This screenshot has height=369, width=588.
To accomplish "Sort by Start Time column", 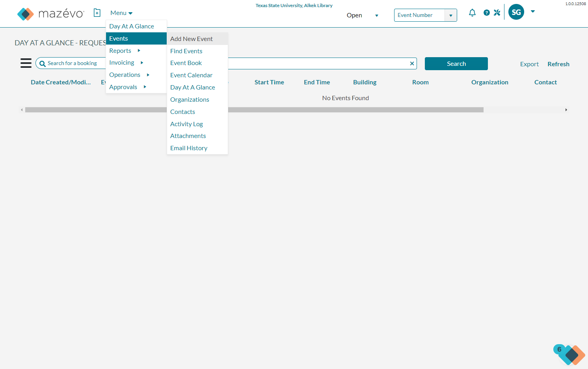I will (x=269, y=82).
